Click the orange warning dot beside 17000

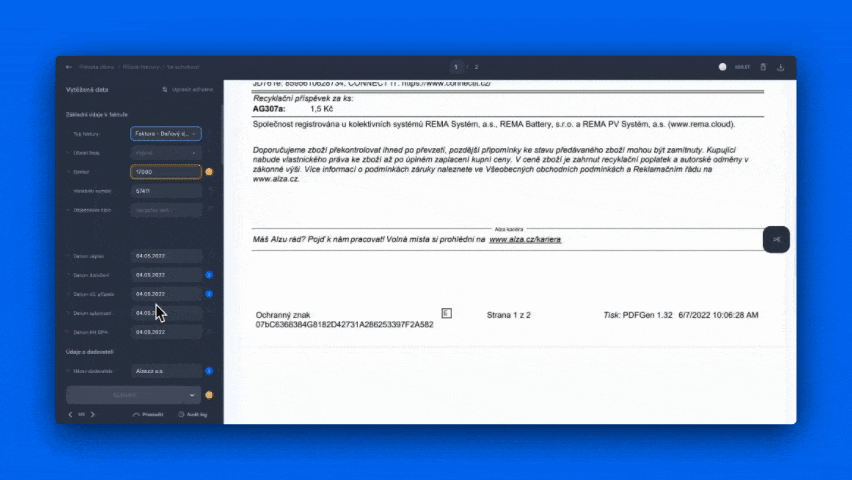point(209,172)
